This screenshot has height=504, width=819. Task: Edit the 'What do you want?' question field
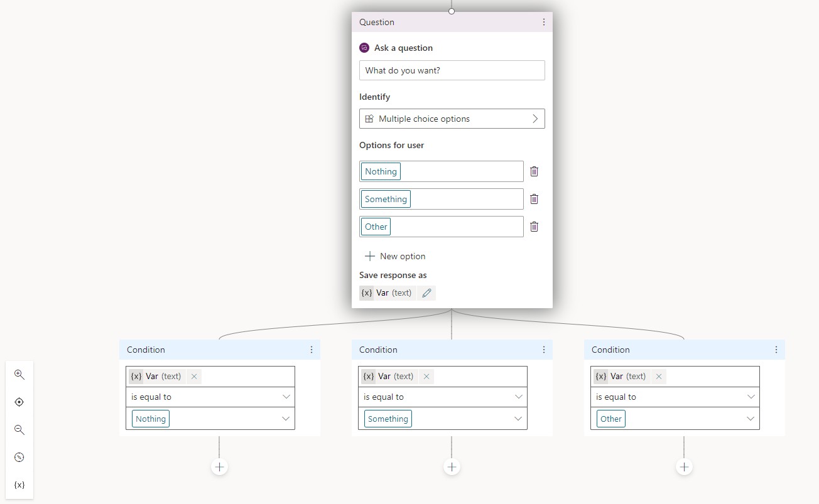452,70
